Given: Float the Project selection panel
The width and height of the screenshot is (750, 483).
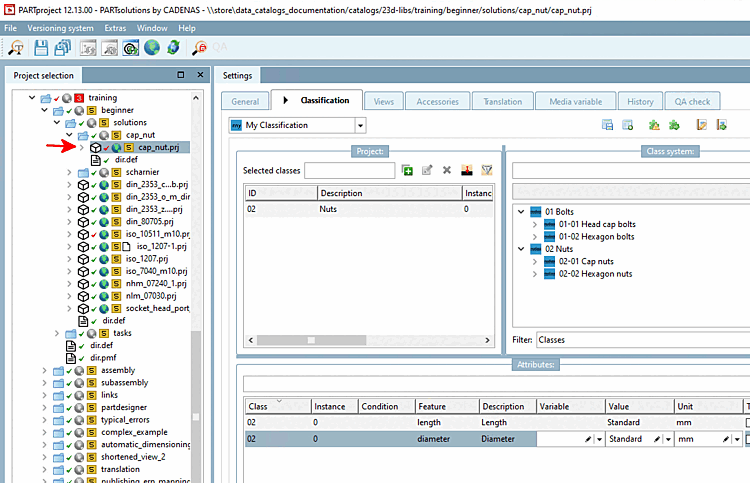Looking at the screenshot, I should coord(181,75).
